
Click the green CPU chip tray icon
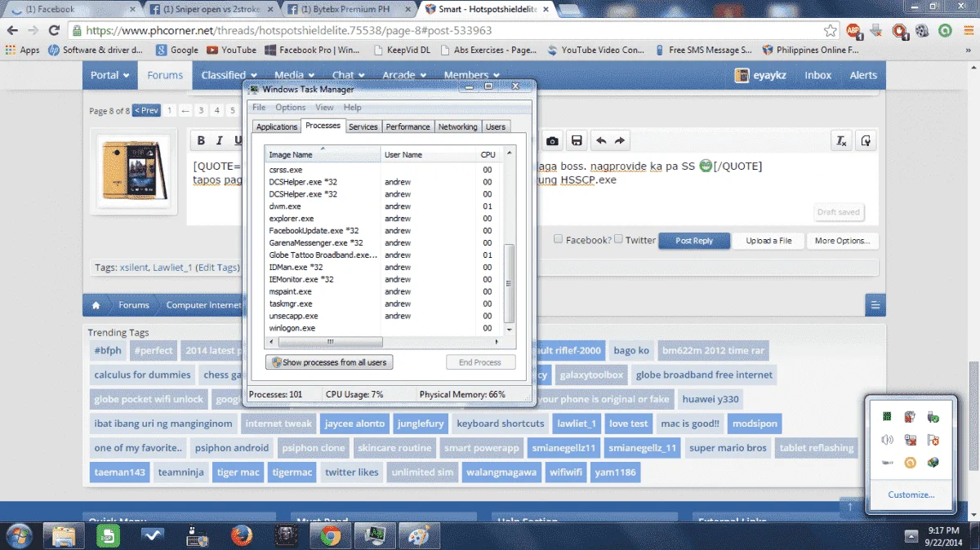click(x=887, y=416)
